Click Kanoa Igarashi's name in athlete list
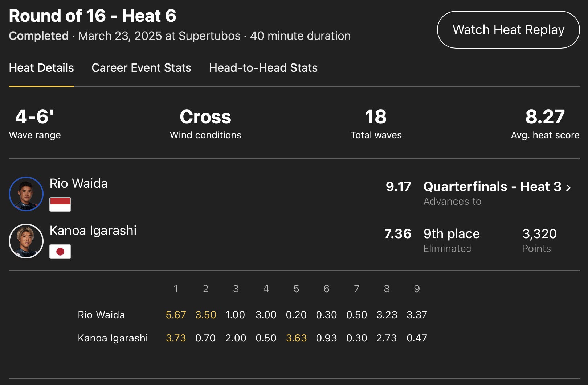This screenshot has height=385, width=588. click(93, 231)
